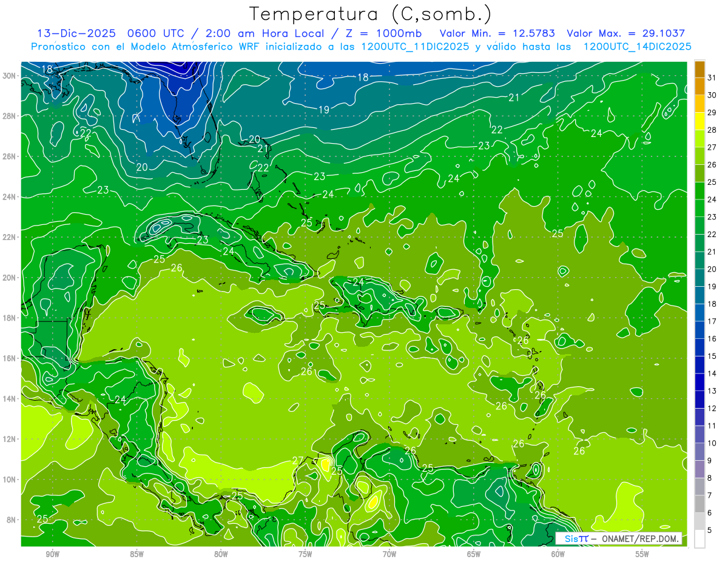Click the 22N latitude label
728x562 pixels.
[10, 237]
